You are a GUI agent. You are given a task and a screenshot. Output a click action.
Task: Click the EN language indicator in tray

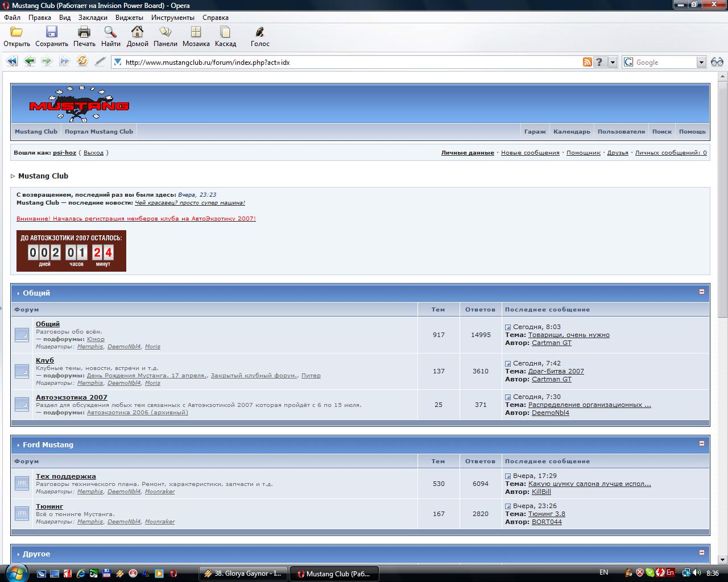point(603,572)
